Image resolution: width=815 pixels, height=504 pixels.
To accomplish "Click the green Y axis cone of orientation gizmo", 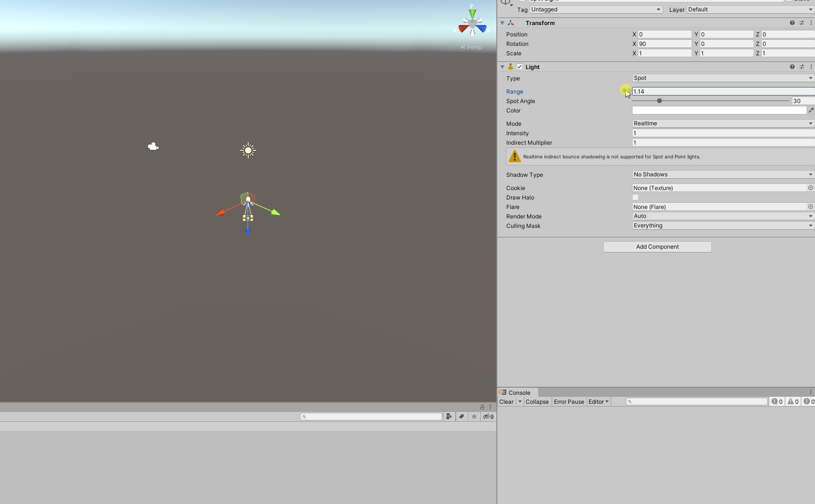I will (472, 13).
